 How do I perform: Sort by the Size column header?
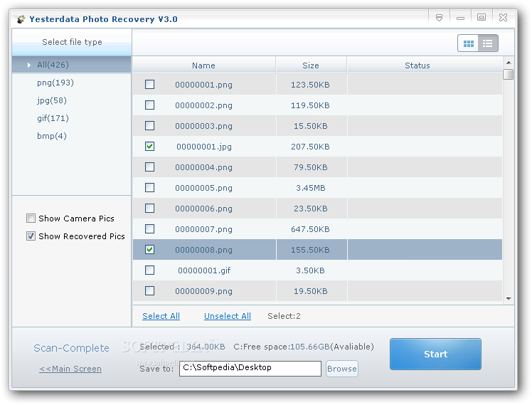[311, 65]
